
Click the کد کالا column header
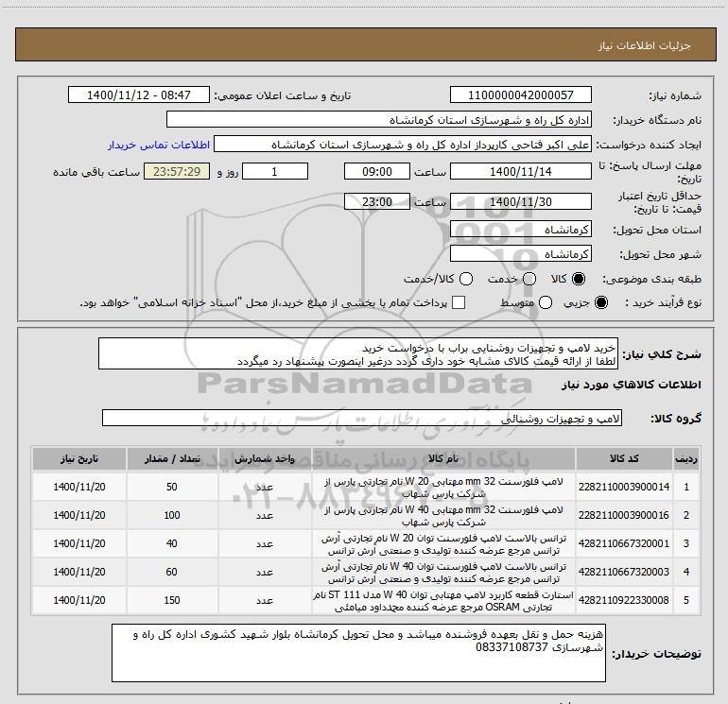pos(624,459)
